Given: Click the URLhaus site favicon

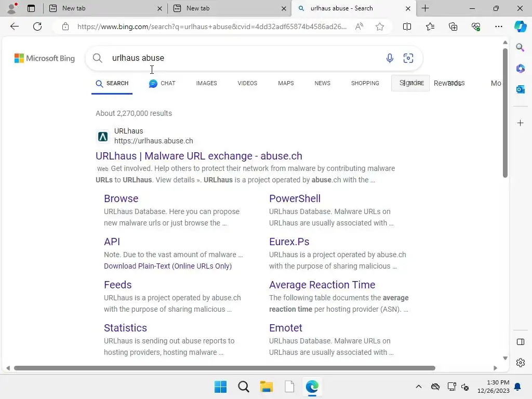Looking at the screenshot, I should [103, 137].
